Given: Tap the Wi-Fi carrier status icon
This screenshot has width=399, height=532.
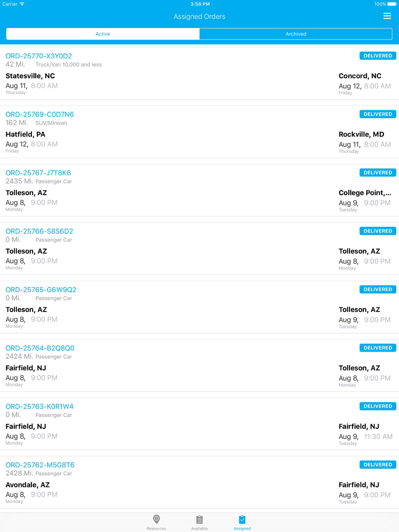Looking at the screenshot, I should tap(22, 4).
